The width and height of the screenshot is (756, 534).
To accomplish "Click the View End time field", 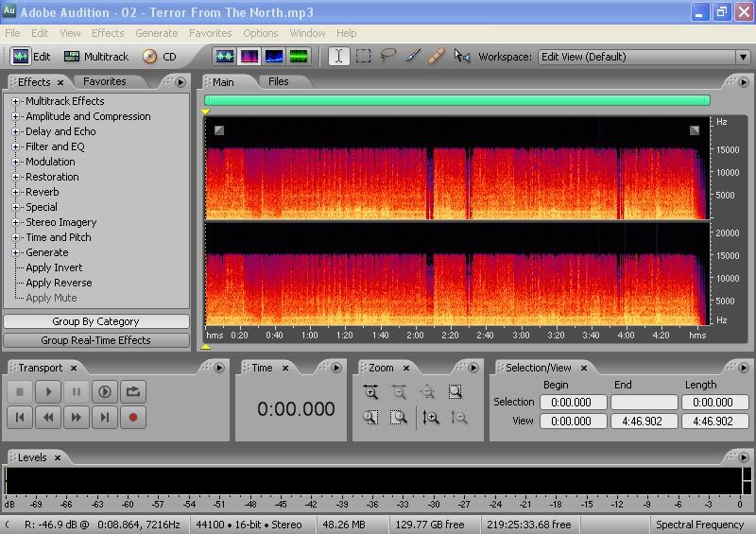I will pos(644,422).
